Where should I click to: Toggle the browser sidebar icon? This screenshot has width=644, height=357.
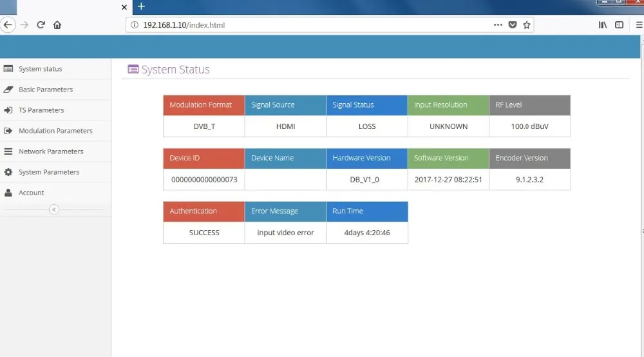[619, 25]
